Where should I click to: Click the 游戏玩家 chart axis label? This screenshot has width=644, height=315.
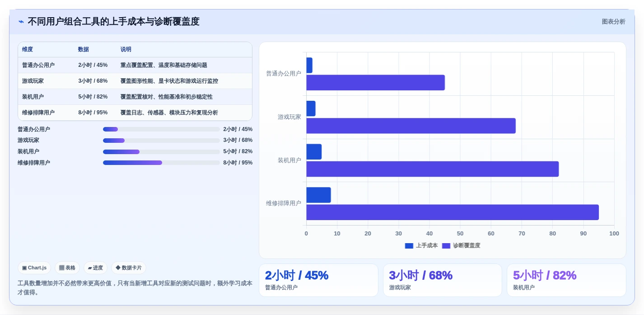point(289,117)
